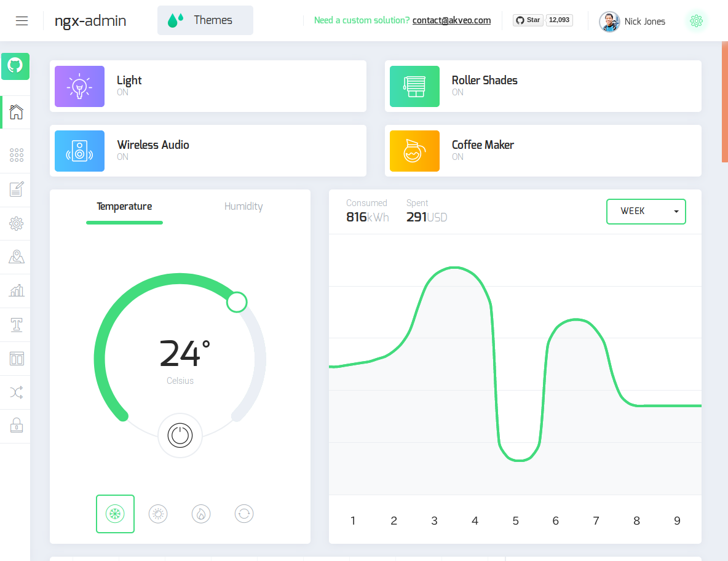Choose the flame mode for temperature control

tap(201, 514)
